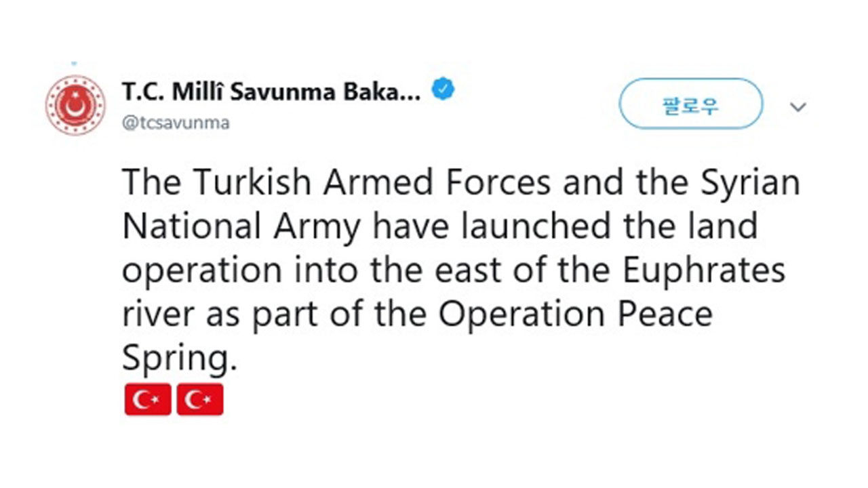Click the second Turkish flag emoji
868x488 pixels.
(x=200, y=400)
